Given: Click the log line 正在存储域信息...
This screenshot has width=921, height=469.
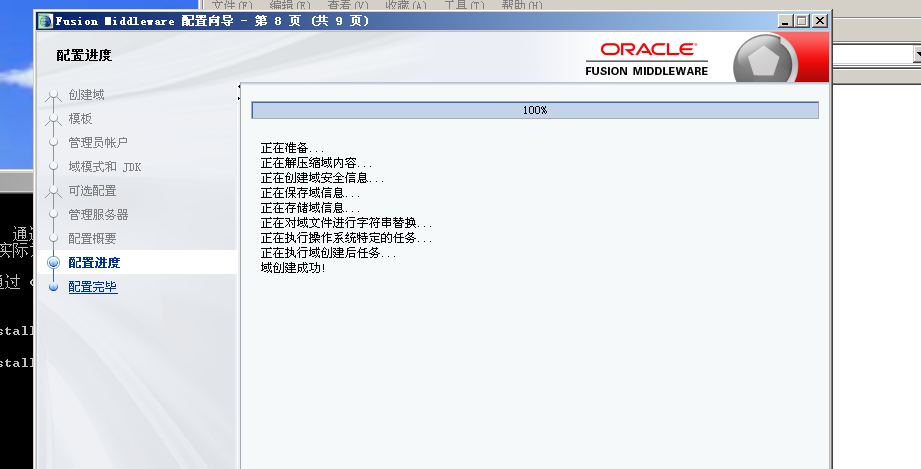Looking at the screenshot, I should point(311,208).
